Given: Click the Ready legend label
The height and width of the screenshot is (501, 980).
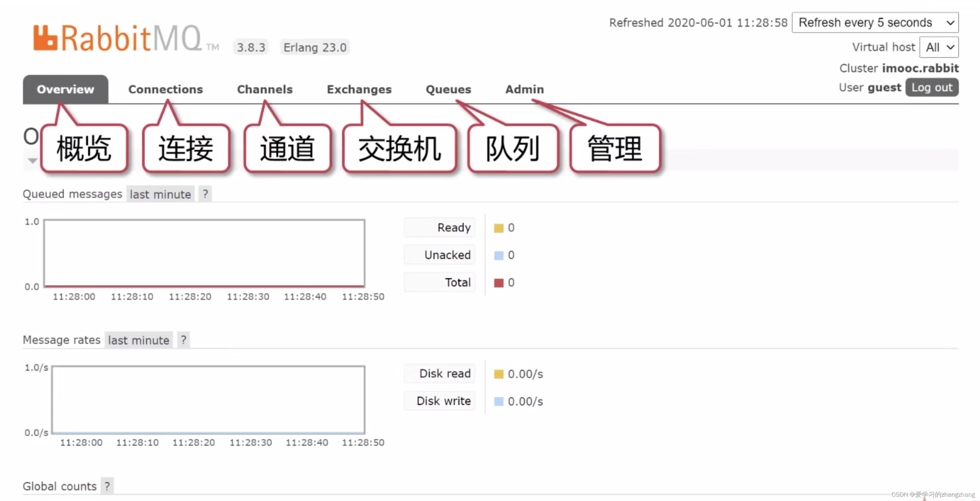Looking at the screenshot, I should point(440,227).
